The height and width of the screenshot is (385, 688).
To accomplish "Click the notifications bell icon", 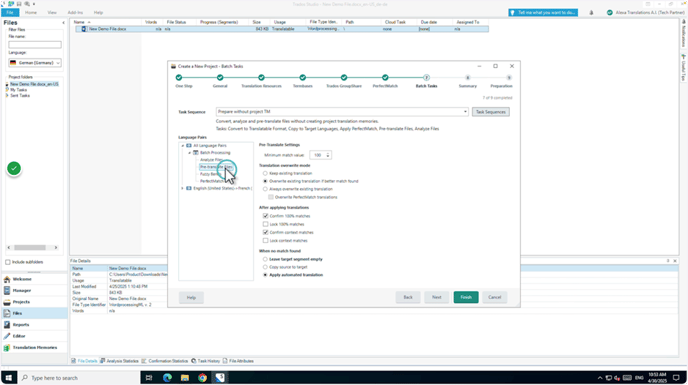I will 591,13.
